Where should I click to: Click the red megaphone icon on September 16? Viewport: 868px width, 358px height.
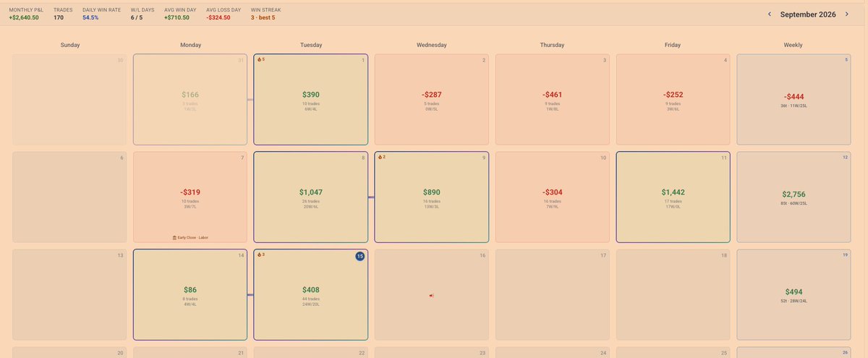tap(432, 295)
